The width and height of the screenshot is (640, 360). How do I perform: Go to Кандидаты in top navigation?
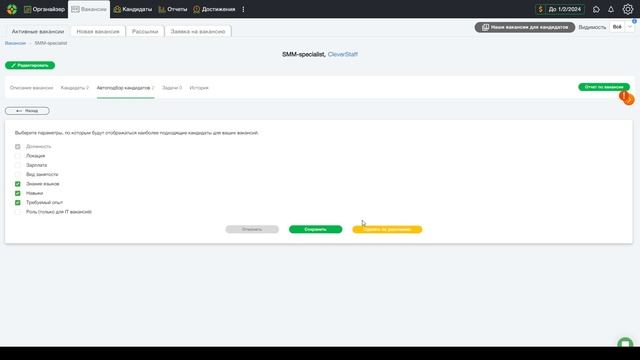coord(133,9)
